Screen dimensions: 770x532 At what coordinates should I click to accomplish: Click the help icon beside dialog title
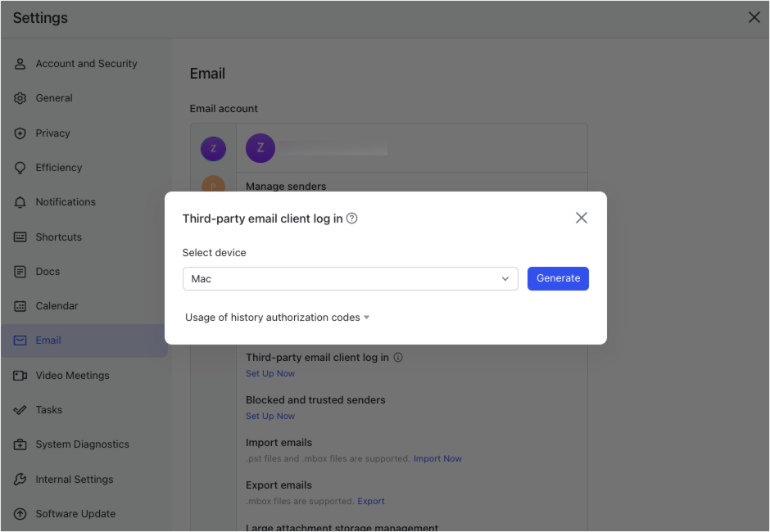tap(352, 219)
